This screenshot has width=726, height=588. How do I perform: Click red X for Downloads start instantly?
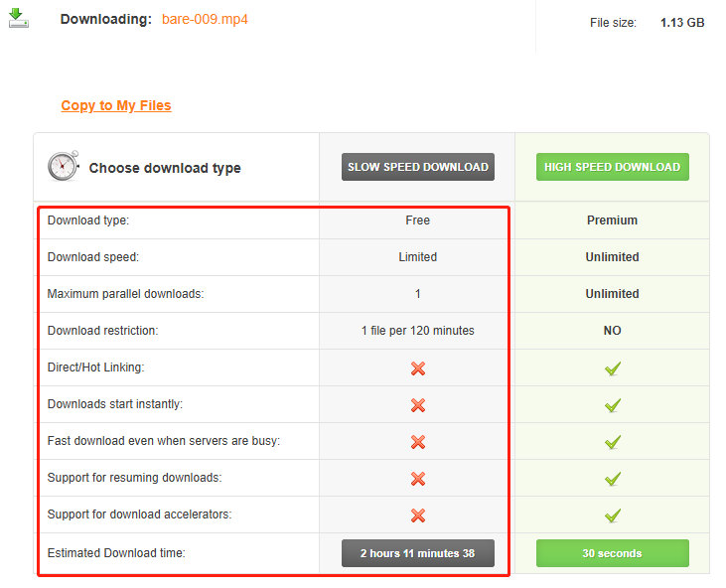coord(418,405)
